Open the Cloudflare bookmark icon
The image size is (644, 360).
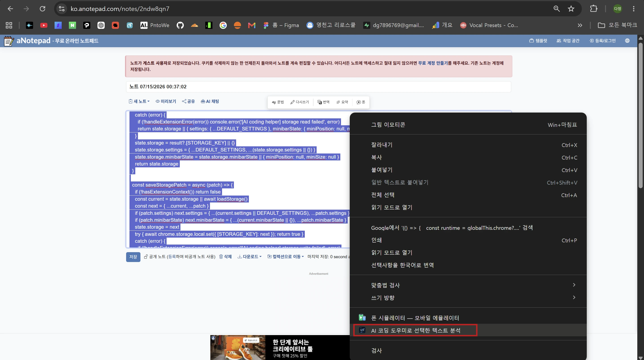tap(194, 25)
